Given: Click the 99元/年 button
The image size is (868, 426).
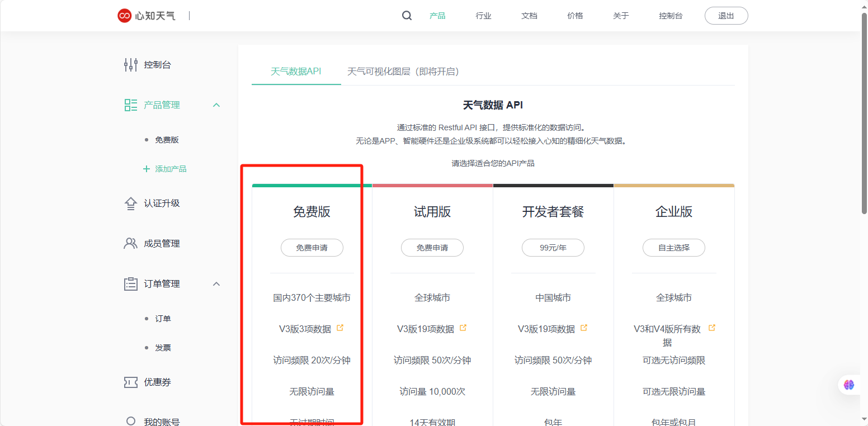Looking at the screenshot, I should [553, 248].
